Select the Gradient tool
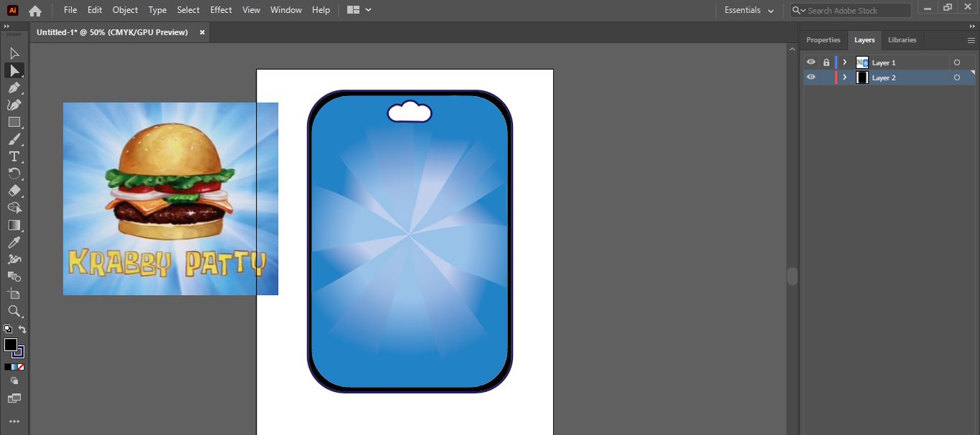 pos(14,225)
